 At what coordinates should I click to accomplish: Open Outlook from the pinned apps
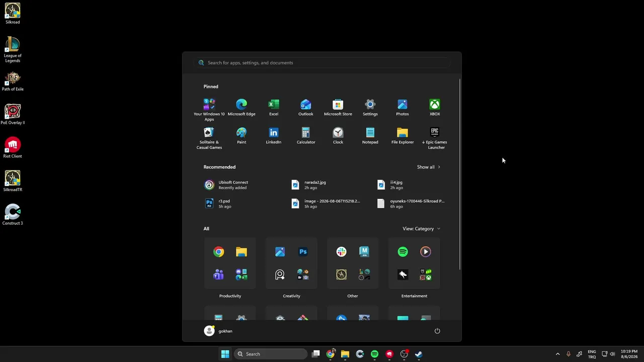[306, 107]
